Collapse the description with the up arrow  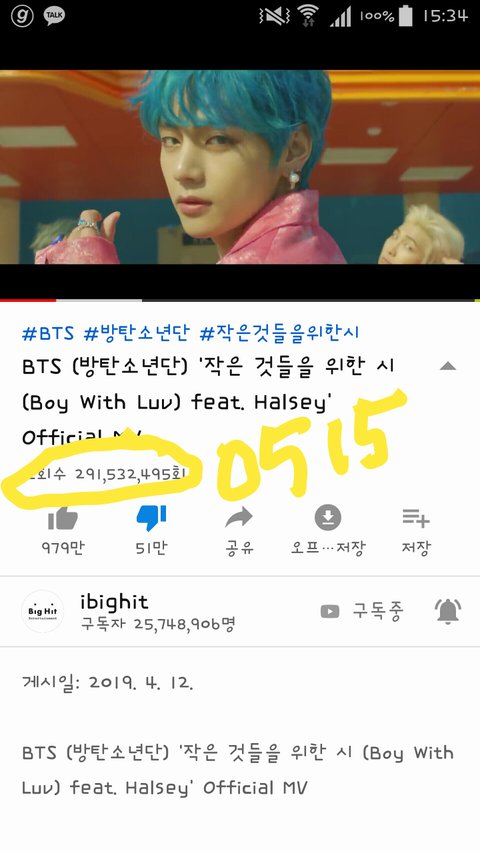click(x=447, y=366)
